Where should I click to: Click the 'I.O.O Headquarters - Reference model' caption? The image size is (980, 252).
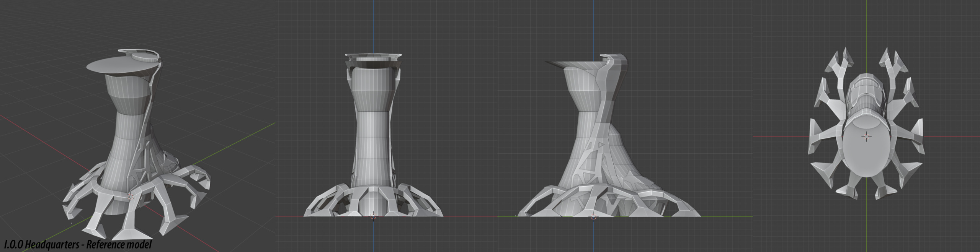[78, 244]
